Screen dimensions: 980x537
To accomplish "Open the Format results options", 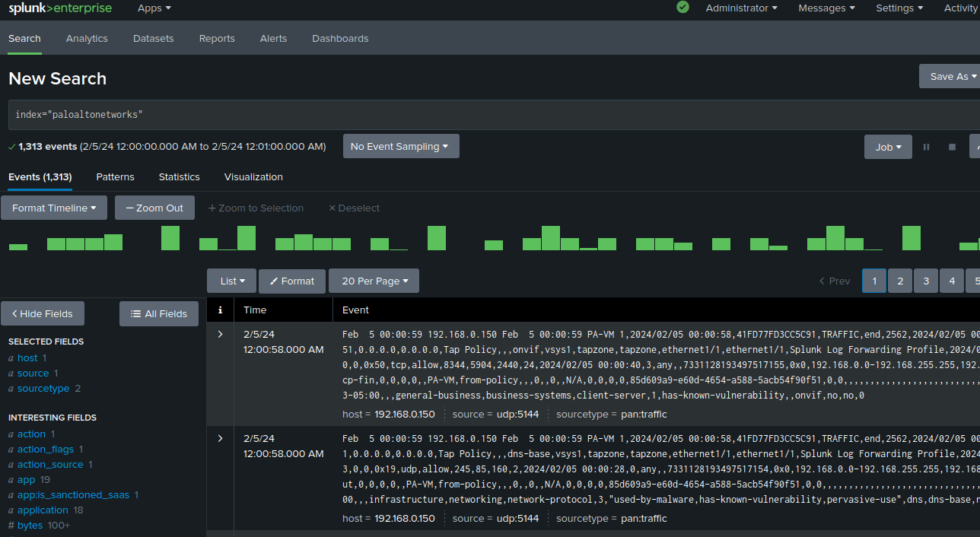I will pyautogui.click(x=292, y=281).
